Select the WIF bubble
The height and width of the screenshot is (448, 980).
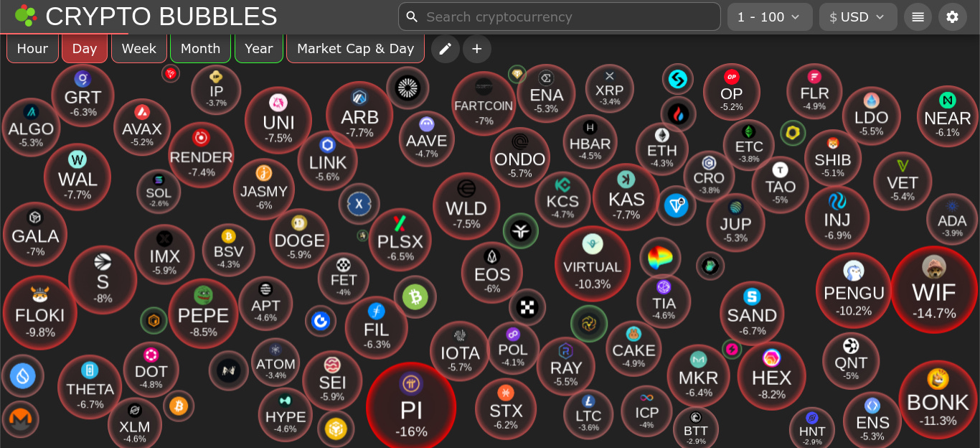click(934, 289)
